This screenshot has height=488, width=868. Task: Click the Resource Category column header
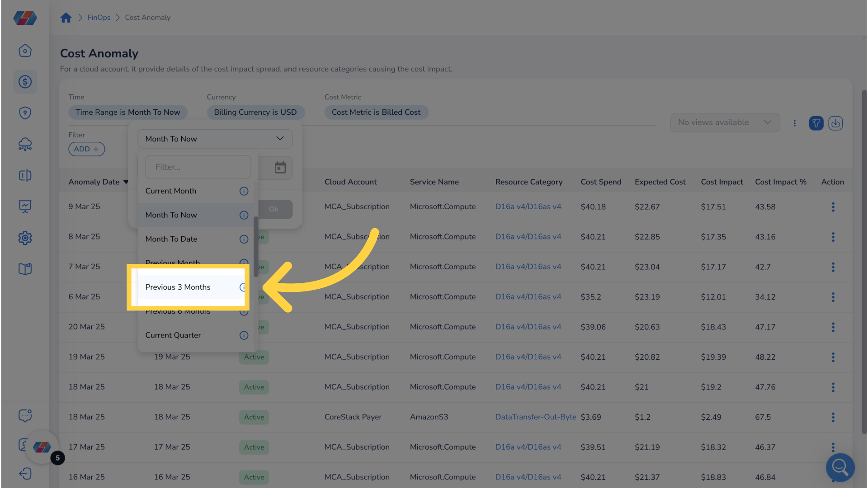point(528,182)
